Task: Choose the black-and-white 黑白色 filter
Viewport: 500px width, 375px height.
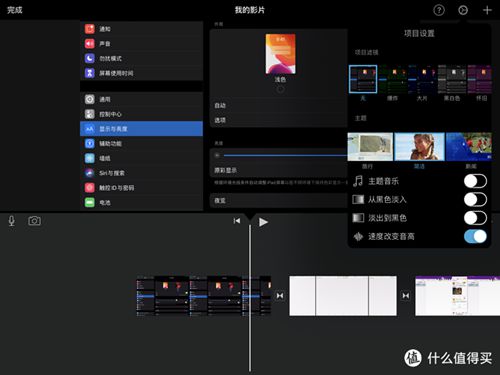Action: [452, 79]
